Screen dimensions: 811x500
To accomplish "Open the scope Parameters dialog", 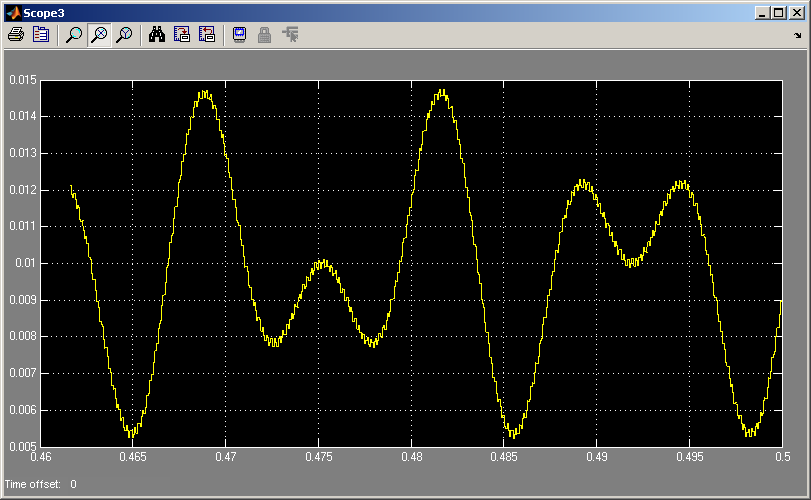I will coord(41,35).
